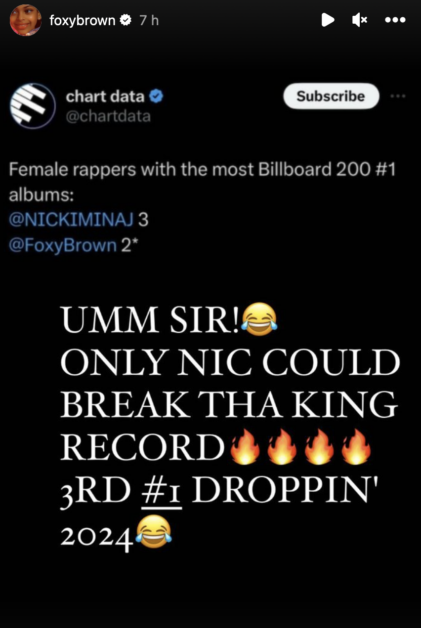Click the first fire emoji after RECORD

point(245,447)
